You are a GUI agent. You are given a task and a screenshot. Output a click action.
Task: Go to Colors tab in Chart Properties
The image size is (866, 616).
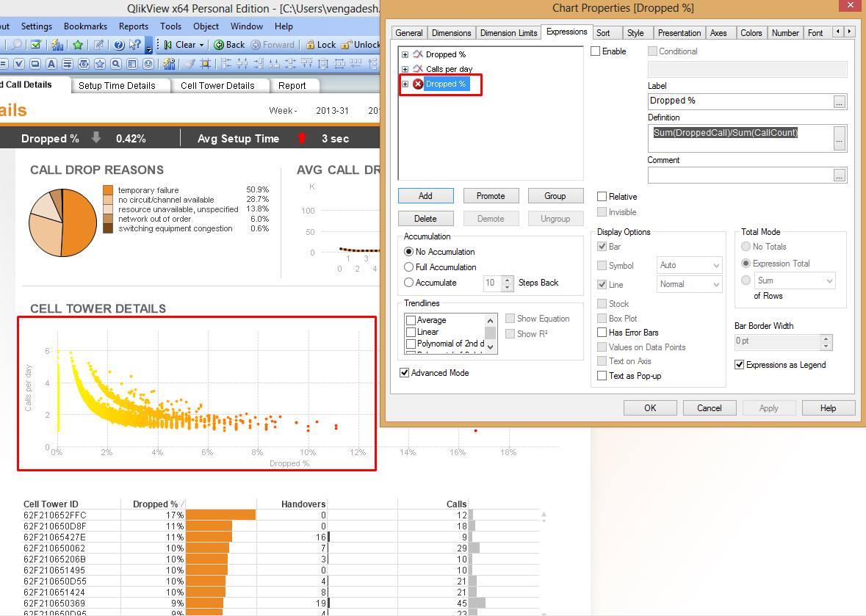tap(751, 33)
